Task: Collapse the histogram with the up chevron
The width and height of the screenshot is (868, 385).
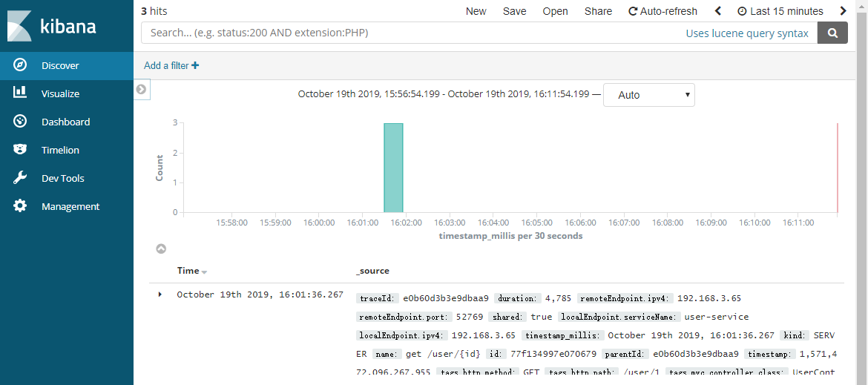Action: (161, 249)
